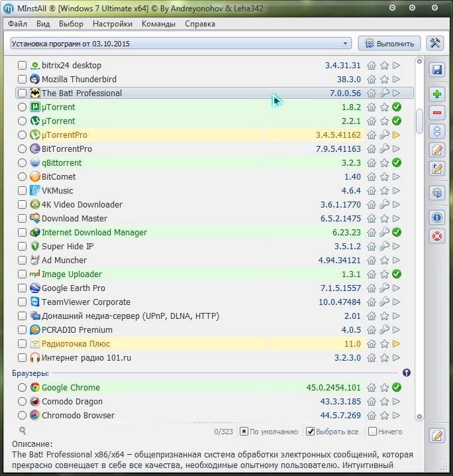The width and height of the screenshot is (453, 476).
Task: Open home page icon for bitrix24 desktop
Action: [372, 65]
